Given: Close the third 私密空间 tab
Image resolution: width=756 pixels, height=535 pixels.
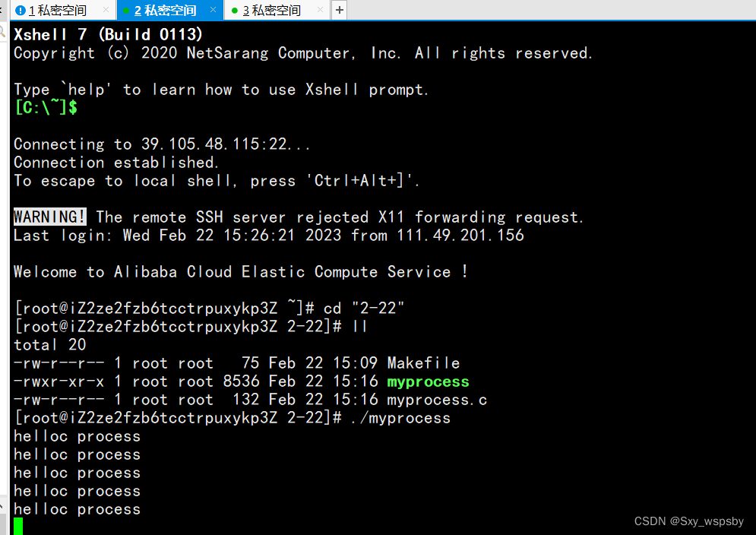Looking at the screenshot, I should [320, 11].
